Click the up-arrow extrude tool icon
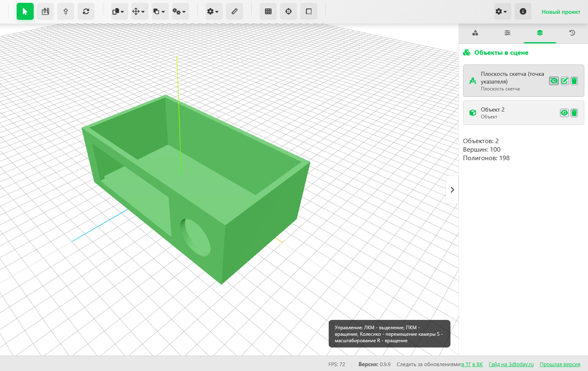 tap(66, 11)
